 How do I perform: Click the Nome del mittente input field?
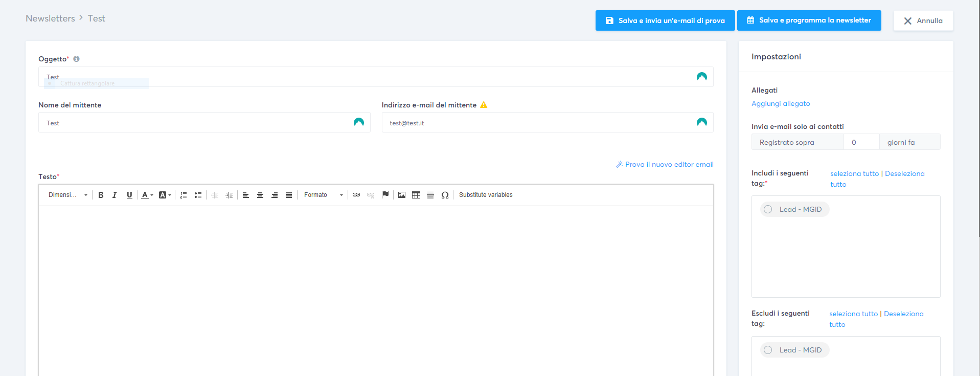click(x=204, y=122)
